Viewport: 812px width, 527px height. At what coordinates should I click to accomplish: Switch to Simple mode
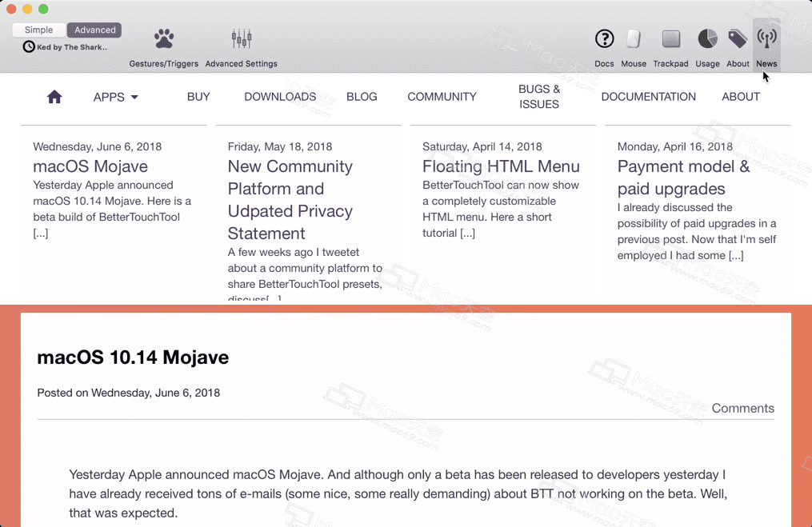[x=38, y=30]
